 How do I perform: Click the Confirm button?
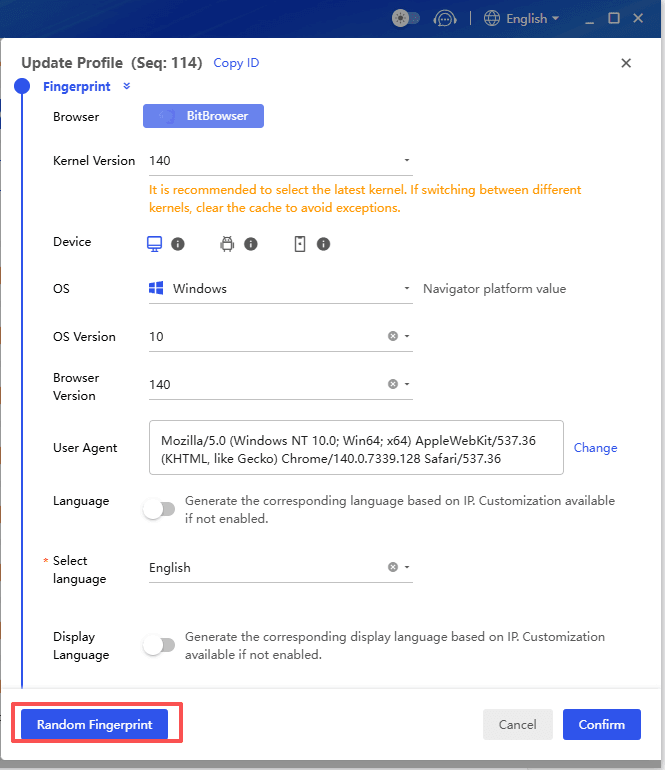[602, 724]
